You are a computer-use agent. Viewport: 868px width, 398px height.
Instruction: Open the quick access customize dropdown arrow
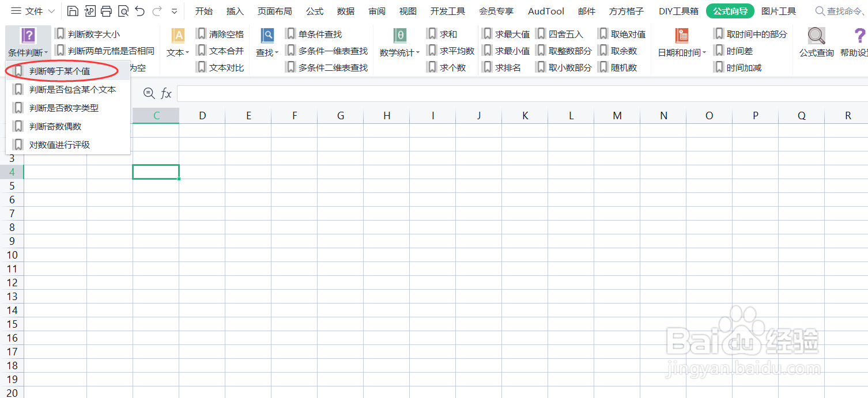tap(174, 11)
